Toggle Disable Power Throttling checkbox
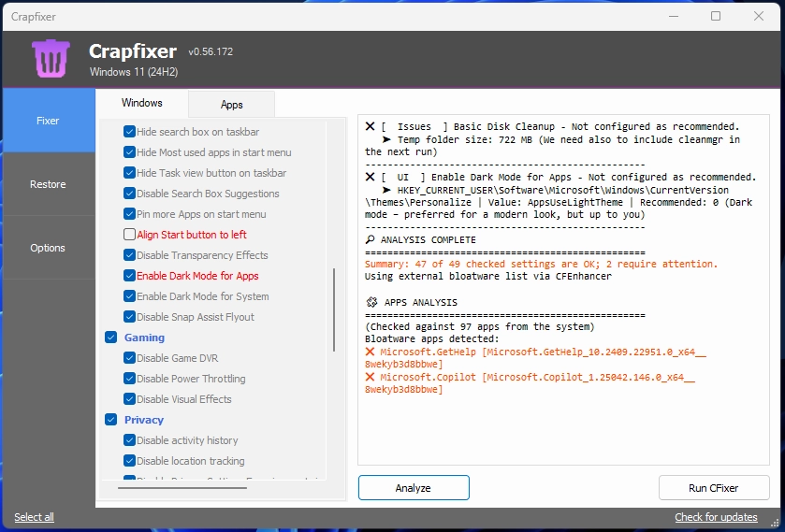This screenshot has height=532, width=785. [129, 379]
